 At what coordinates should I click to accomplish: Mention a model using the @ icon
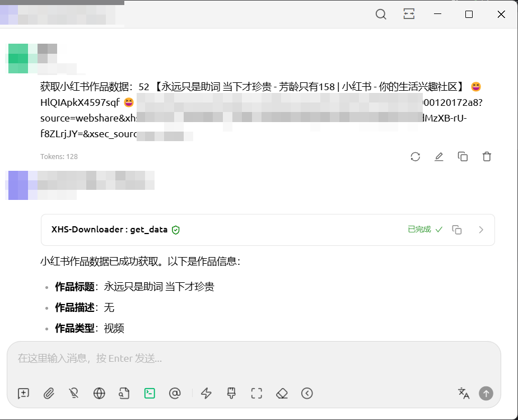[x=175, y=393]
